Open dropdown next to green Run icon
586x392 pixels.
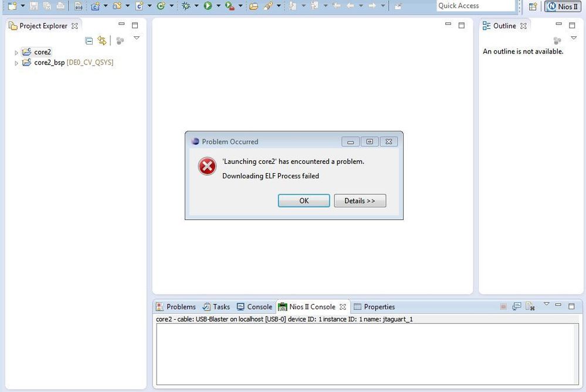(218, 6)
